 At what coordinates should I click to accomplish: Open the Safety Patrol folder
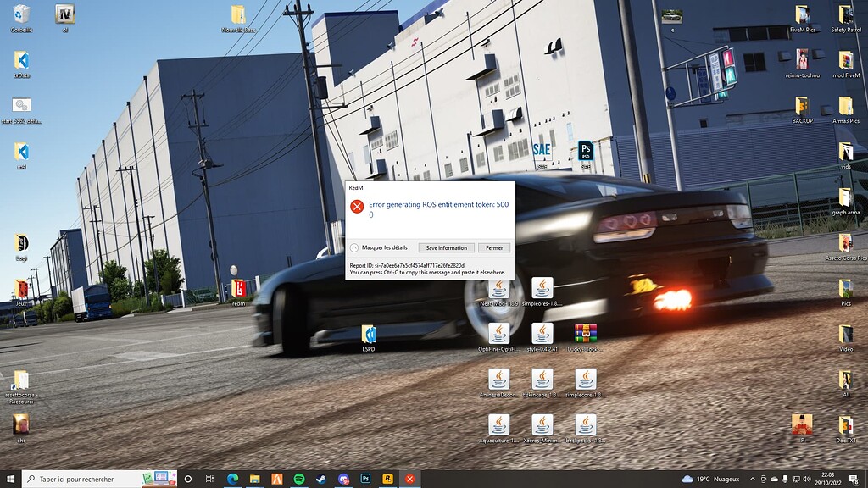(845, 14)
